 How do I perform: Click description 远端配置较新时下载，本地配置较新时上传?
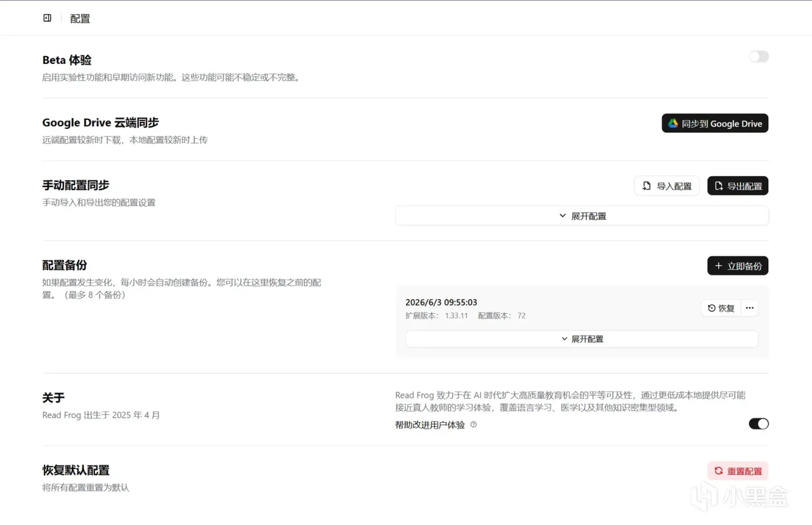(125, 140)
